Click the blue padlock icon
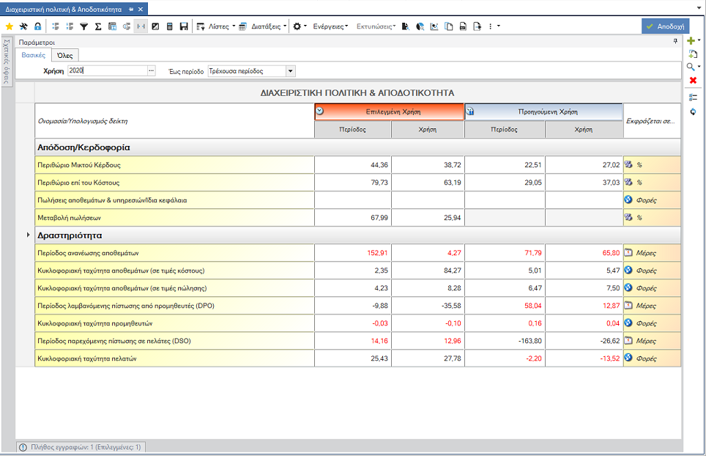706x456 pixels. [38, 27]
